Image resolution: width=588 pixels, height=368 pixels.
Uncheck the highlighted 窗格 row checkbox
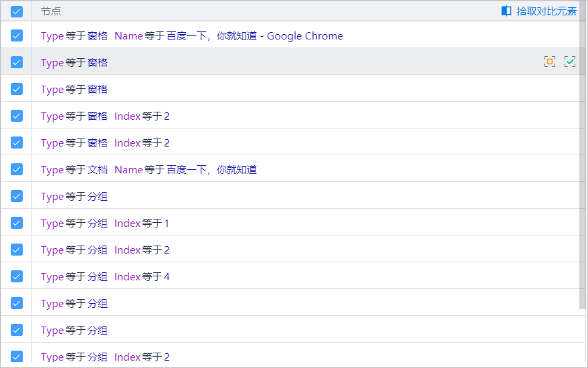17,62
